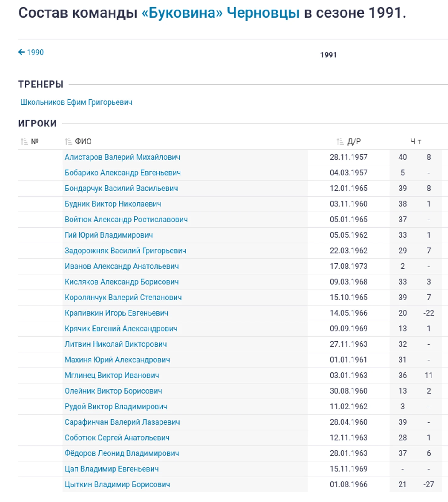This screenshot has width=448, height=502.
Task: Open Мглинец Виктор Иванович profile
Action: click(112, 375)
